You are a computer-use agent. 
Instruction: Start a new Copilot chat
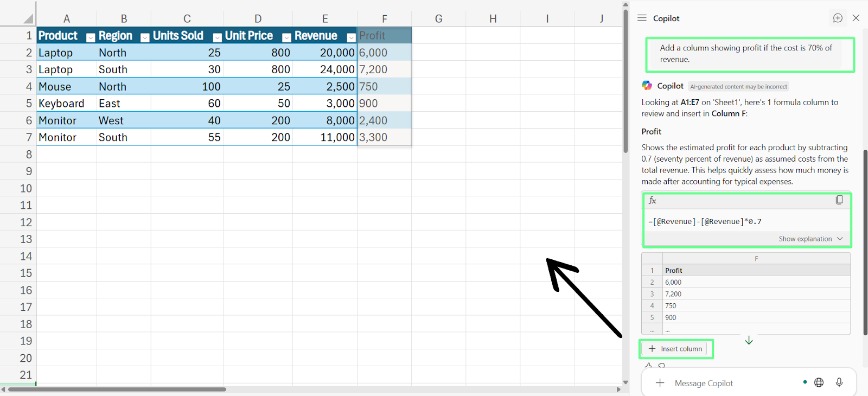pyautogui.click(x=838, y=18)
